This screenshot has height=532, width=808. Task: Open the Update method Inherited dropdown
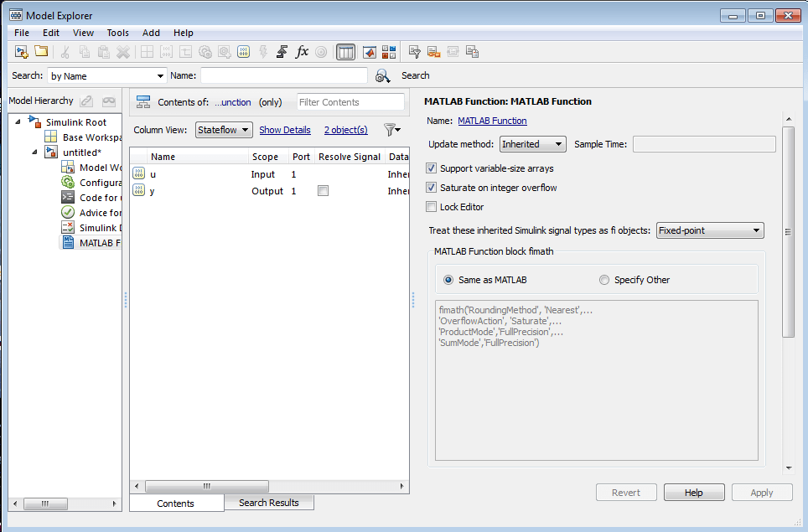click(533, 144)
